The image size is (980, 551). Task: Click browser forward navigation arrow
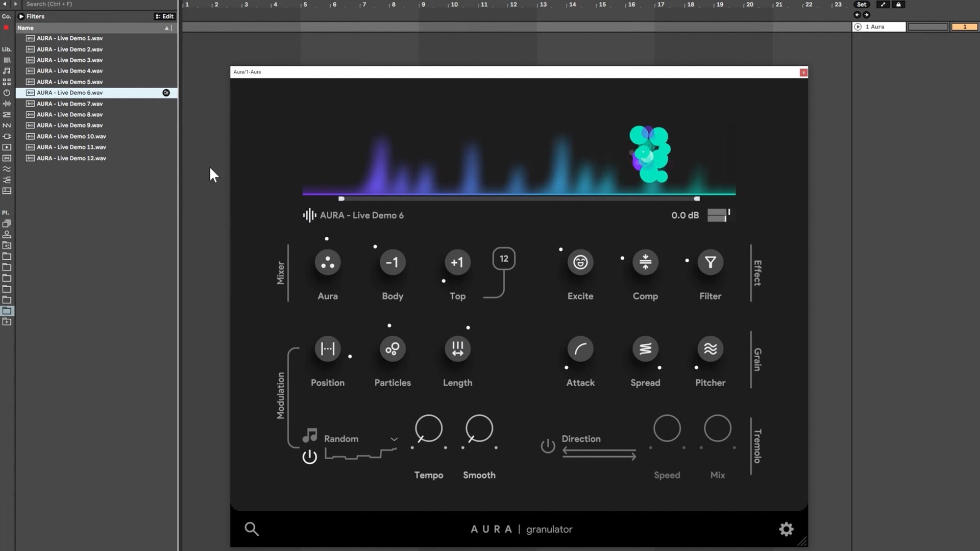tap(15, 4)
